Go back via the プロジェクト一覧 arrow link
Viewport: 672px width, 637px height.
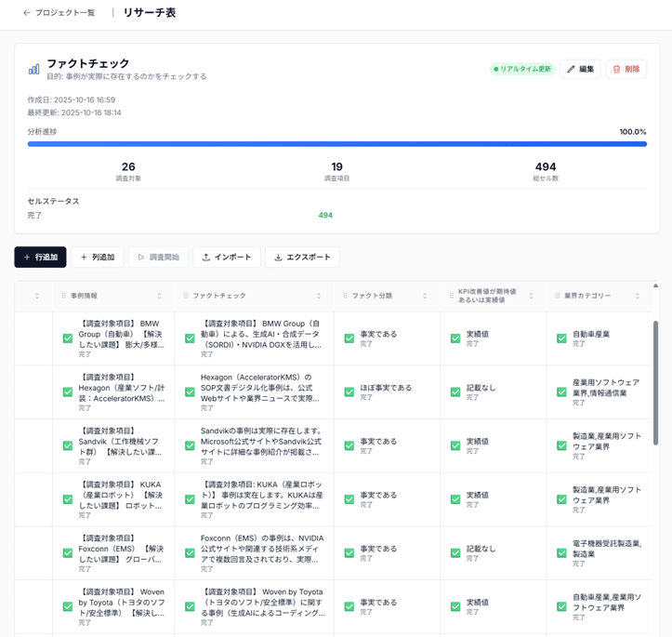[59, 13]
